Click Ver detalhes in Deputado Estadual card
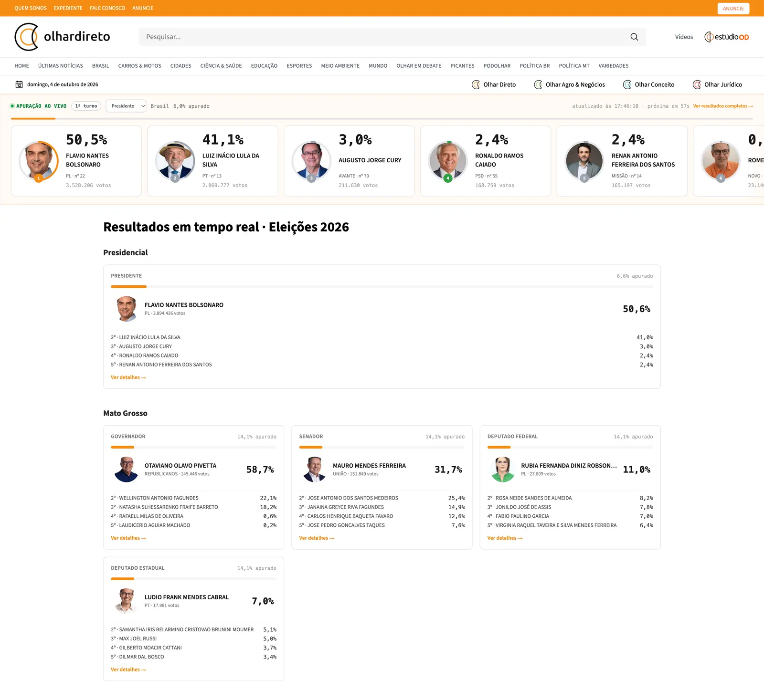Viewport: 764px width, 700px height. [128, 670]
